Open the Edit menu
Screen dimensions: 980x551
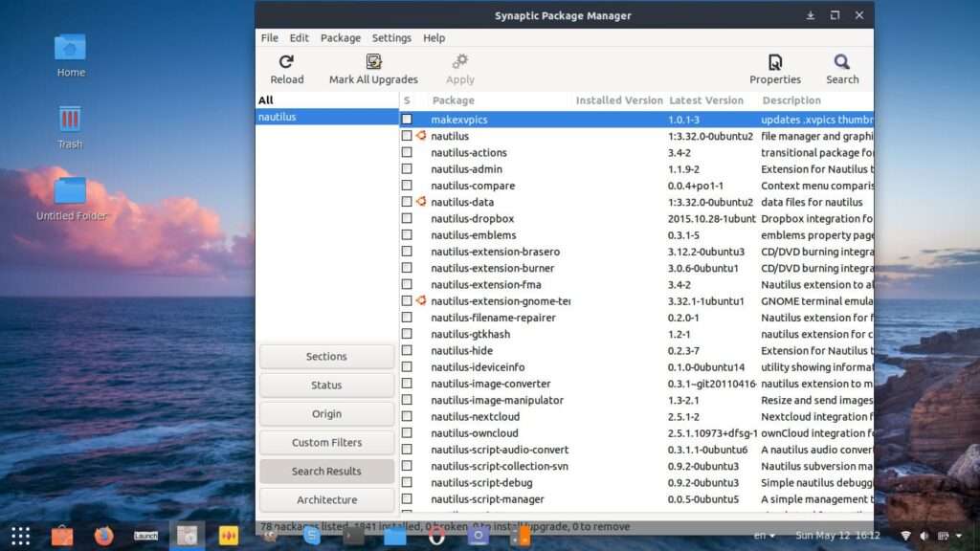coord(299,38)
